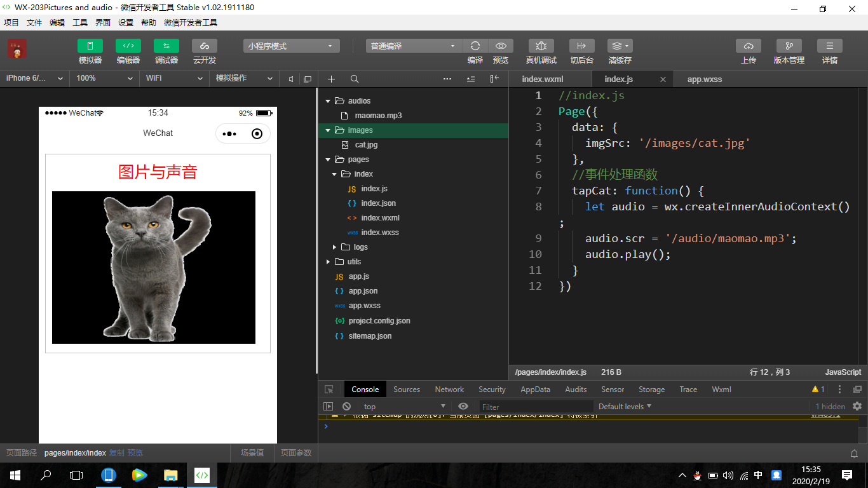Toggle the simulator mute sound icon

click(291, 79)
